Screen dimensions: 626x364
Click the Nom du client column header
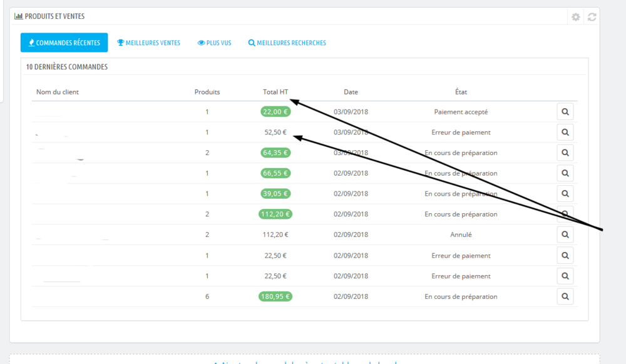click(58, 92)
